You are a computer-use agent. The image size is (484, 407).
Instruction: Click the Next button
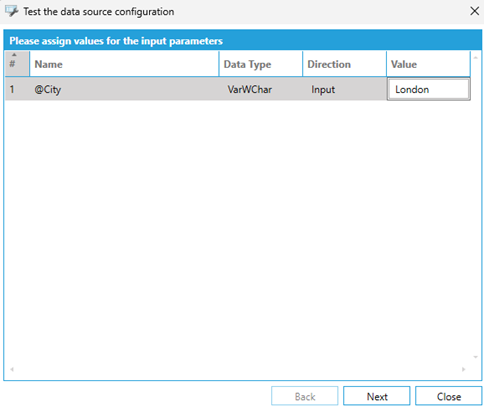[x=377, y=396]
